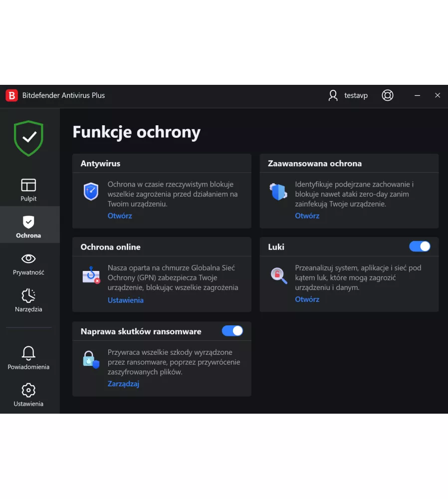Click the Luki magnifier lock icon

click(x=279, y=275)
